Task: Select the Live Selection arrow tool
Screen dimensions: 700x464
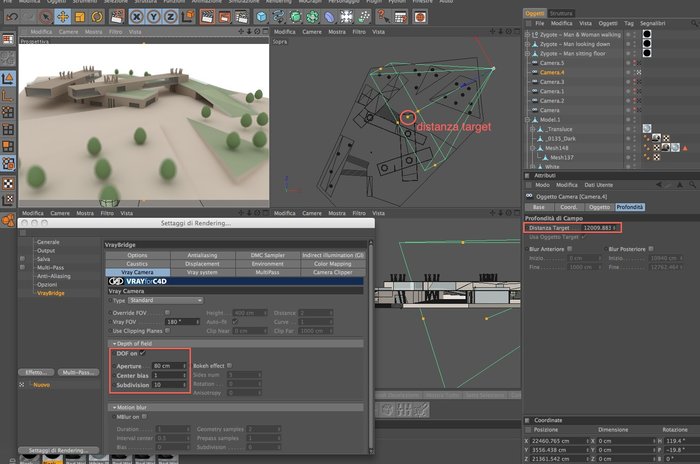Action: pos(45,17)
